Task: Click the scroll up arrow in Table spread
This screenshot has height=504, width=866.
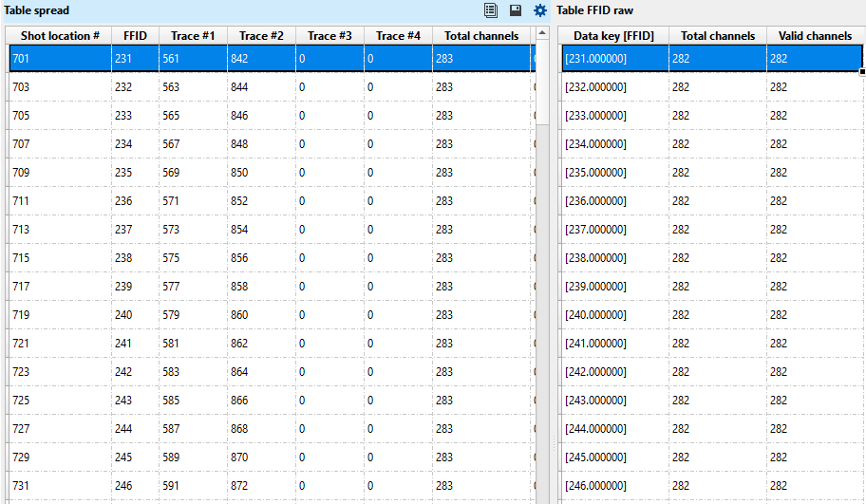Action: 542,34
